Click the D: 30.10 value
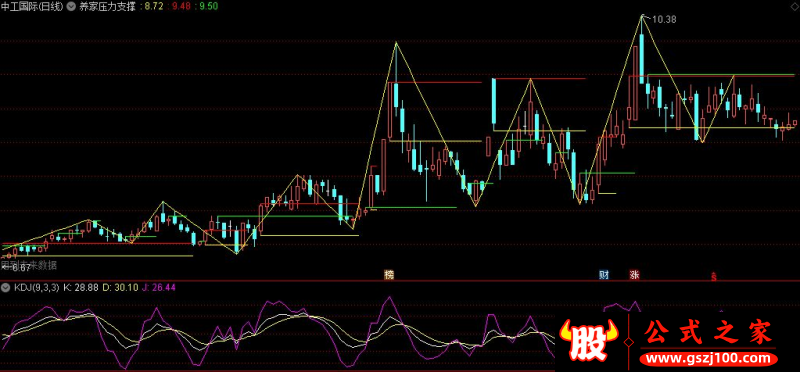Viewport: 800px width, 372px height. pyautogui.click(x=120, y=288)
